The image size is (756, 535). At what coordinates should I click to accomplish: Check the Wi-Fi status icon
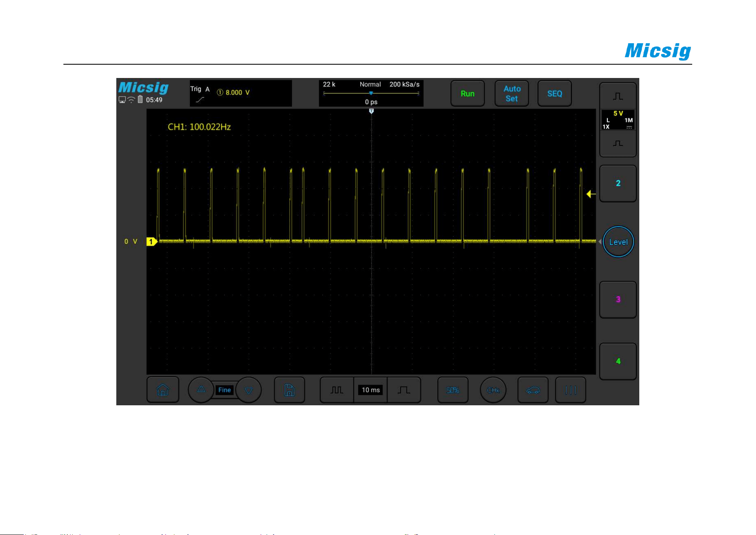pyautogui.click(x=131, y=100)
